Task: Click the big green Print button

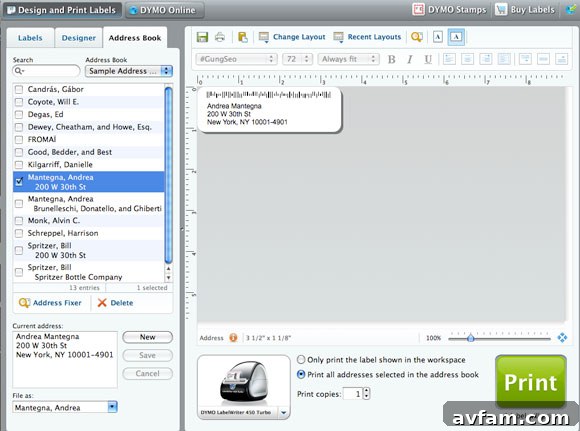Action: (530, 382)
